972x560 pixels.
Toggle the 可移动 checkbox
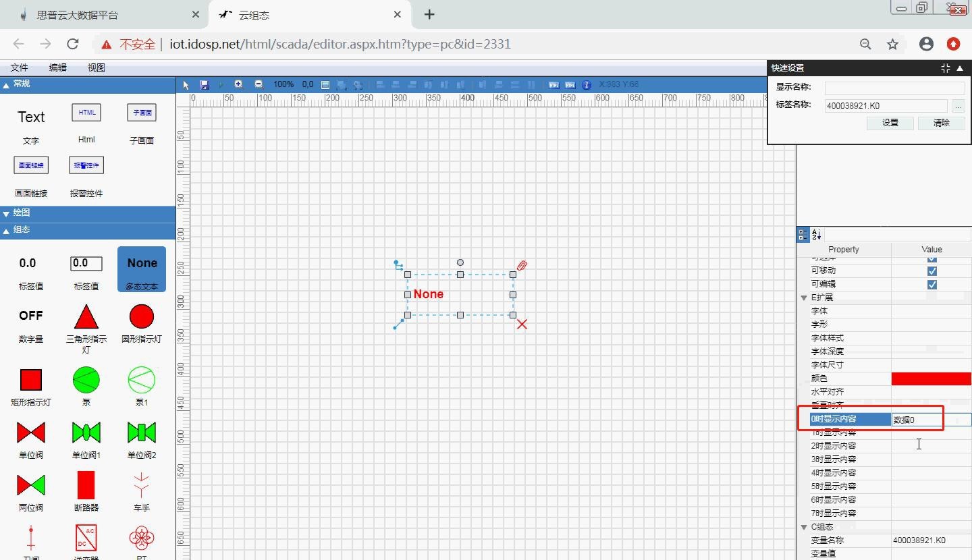(932, 271)
